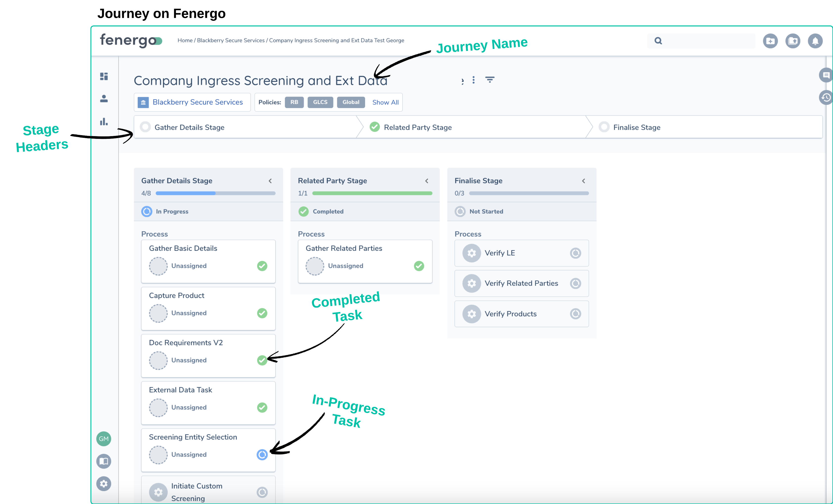Click the Gather Details Stage progress bar
Viewport: 833px width, 504px height.
tap(215, 193)
